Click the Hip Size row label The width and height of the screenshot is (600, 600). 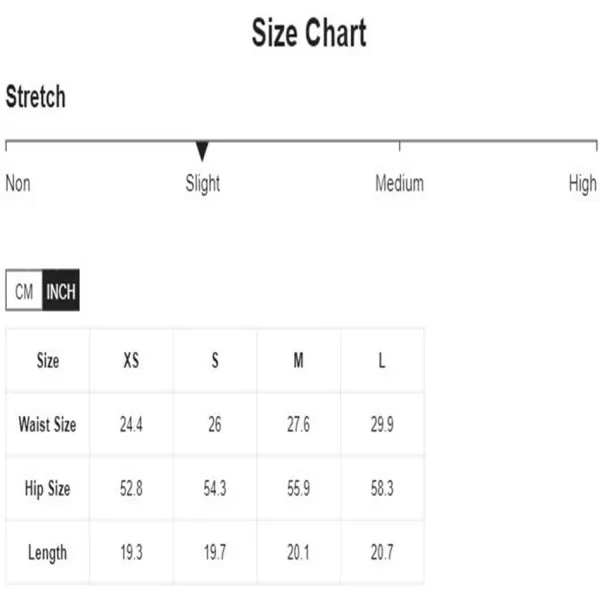47,489
